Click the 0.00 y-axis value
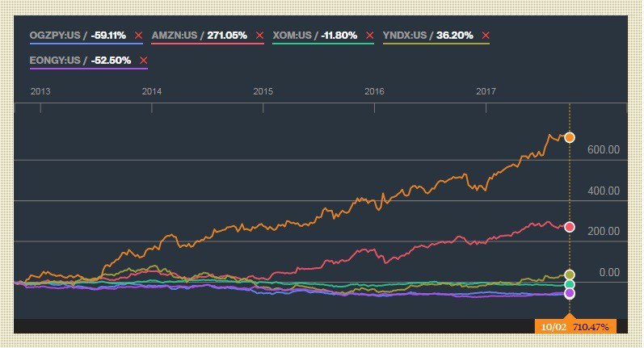The image size is (644, 348). click(609, 272)
